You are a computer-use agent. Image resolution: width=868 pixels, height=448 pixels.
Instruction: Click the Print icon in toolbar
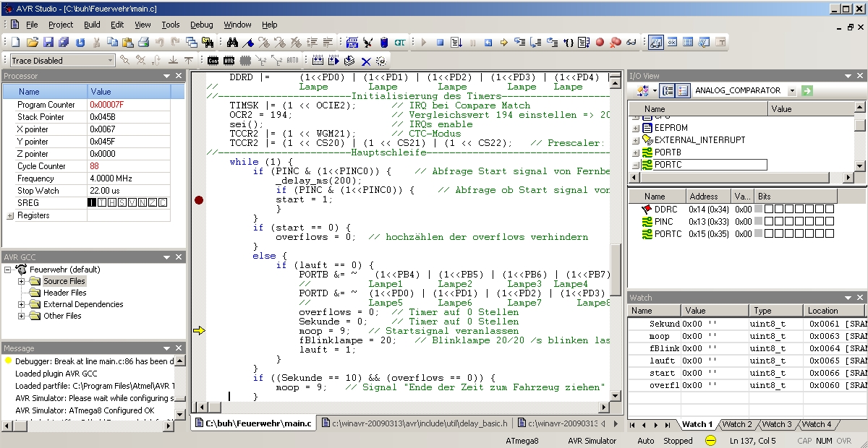[x=143, y=42]
